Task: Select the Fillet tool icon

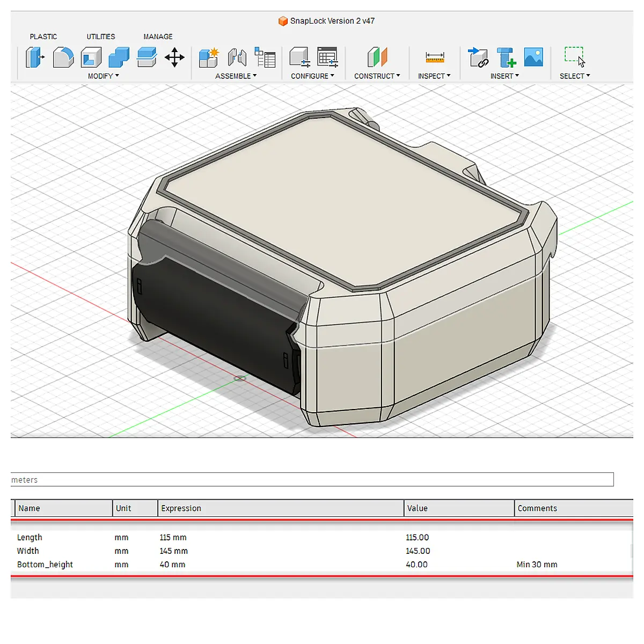Action: pos(63,57)
